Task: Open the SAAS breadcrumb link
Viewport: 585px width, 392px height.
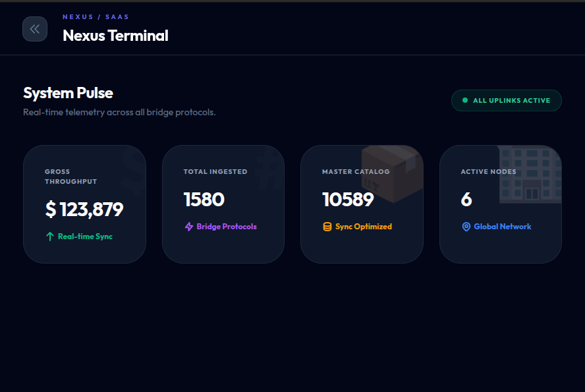Action: pos(117,16)
